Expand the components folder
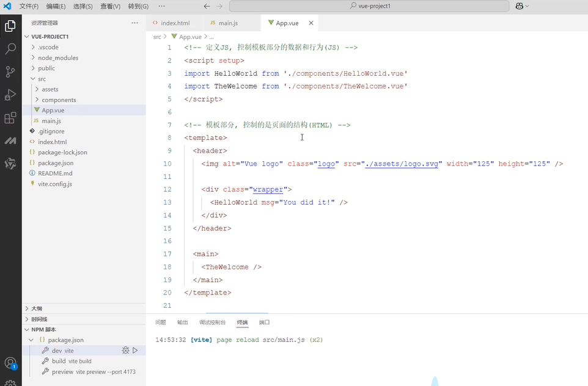The image size is (588, 386). 37,100
